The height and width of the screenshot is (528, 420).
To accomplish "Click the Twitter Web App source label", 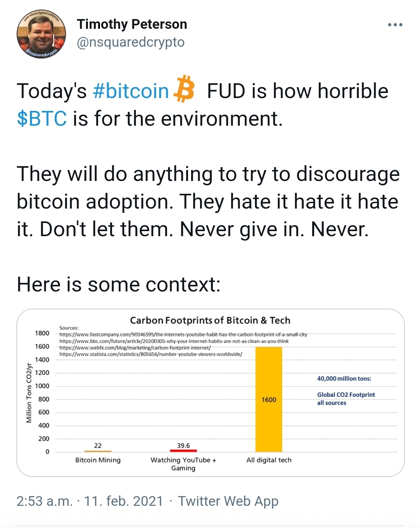I will tap(228, 501).
